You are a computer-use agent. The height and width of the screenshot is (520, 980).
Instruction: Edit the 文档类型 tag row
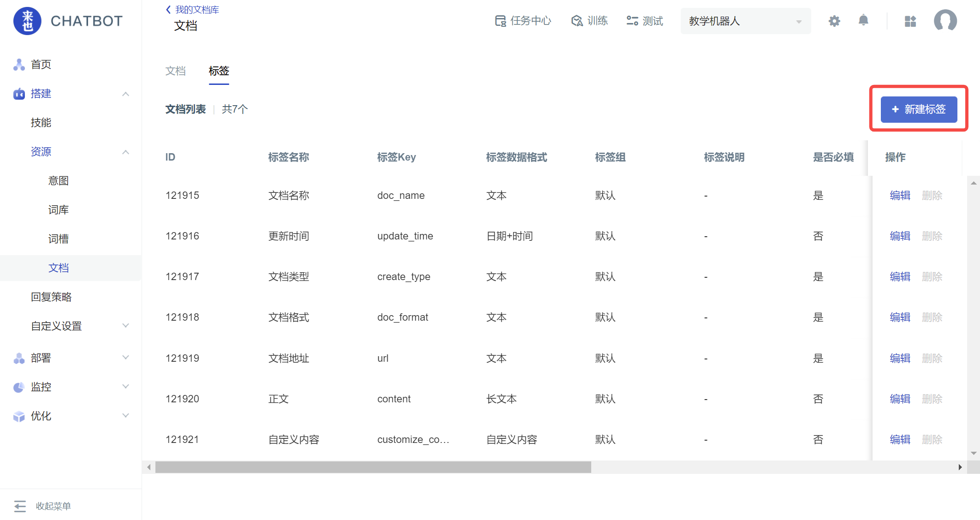(x=900, y=277)
